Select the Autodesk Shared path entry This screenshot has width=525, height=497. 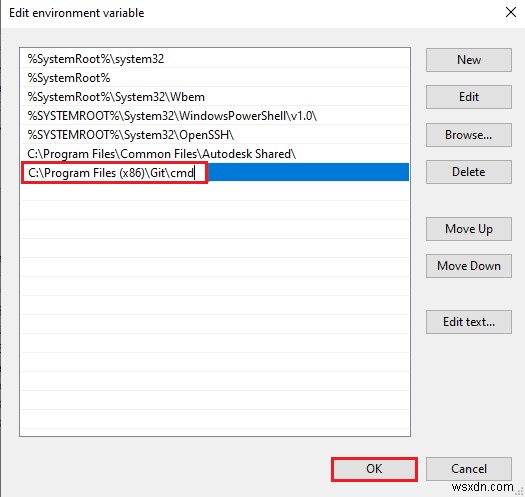(215, 154)
